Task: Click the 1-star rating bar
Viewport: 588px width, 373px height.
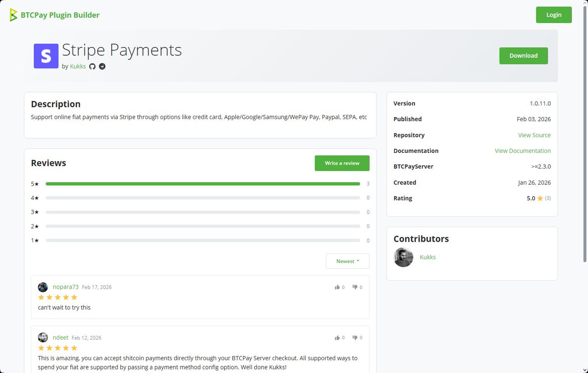Action: click(203, 241)
